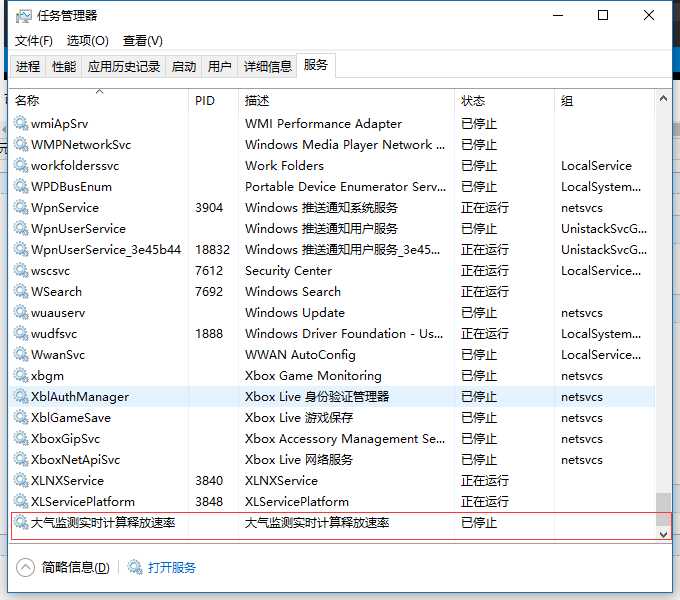Switch to the 性能 tab
Screen dimensions: 680x600
[64, 67]
